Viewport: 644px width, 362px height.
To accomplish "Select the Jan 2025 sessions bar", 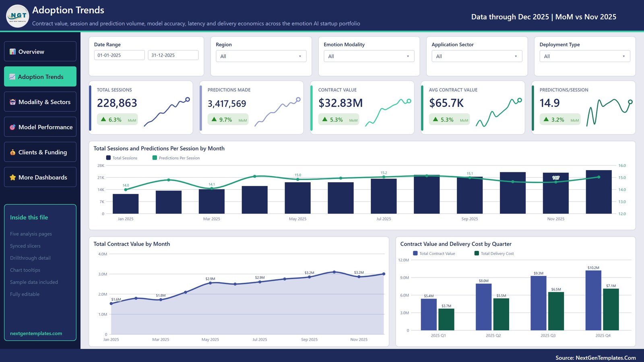I will click(126, 204).
